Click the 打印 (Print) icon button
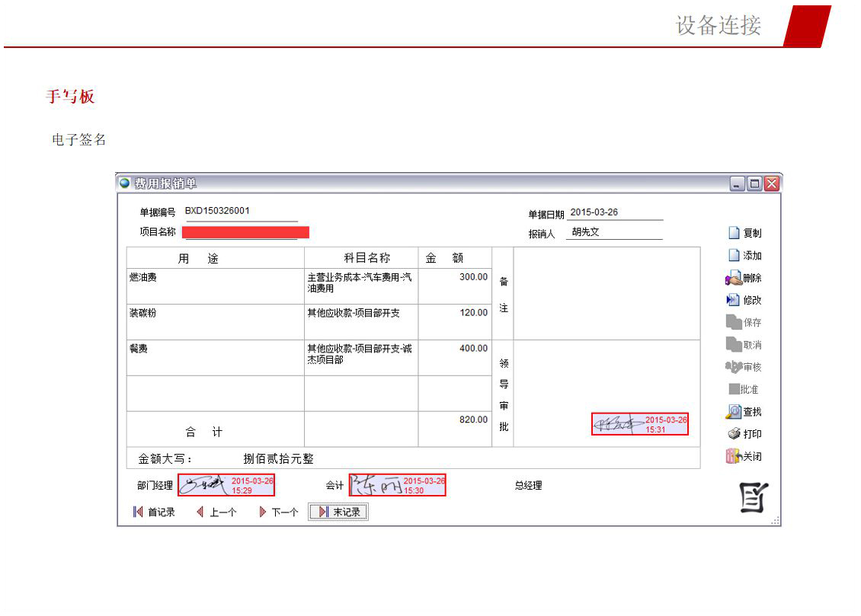The width and height of the screenshot is (861, 616). [x=744, y=434]
